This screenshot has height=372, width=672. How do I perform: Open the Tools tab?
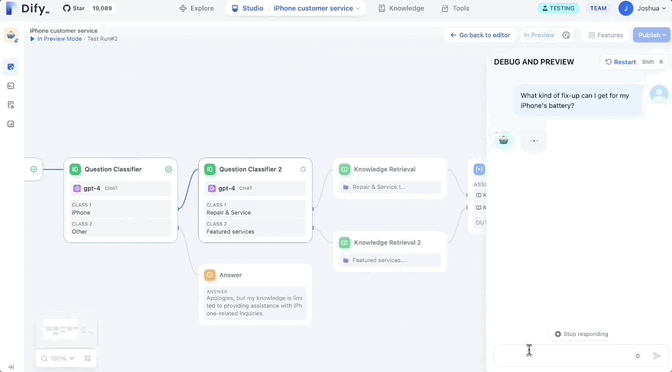click(x=456, y=8)
